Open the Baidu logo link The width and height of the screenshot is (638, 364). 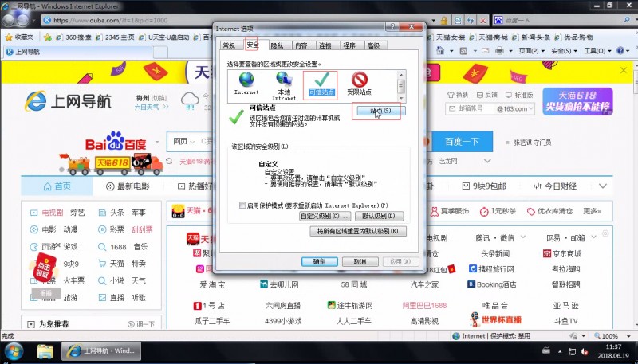(x=116, y=140)
